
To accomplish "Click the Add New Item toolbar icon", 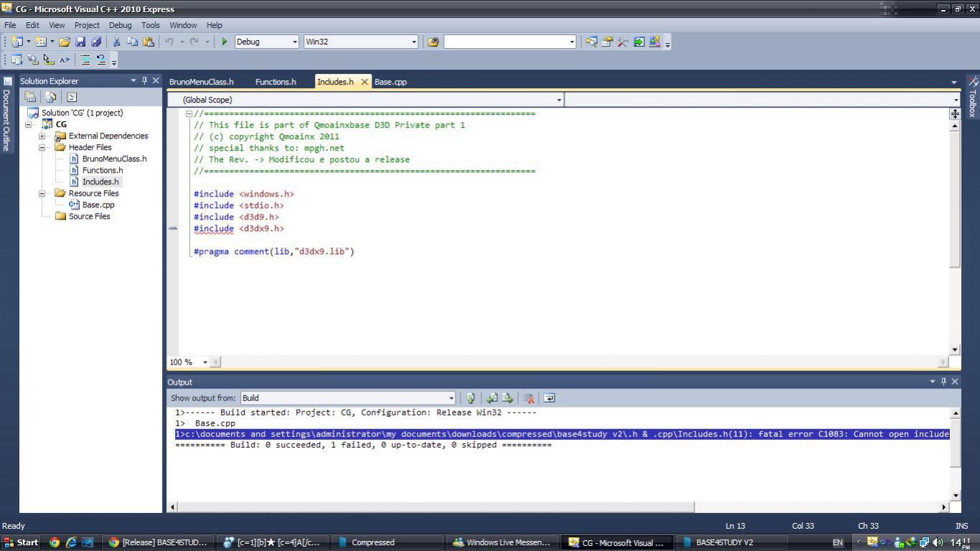I will (x=41, y=42).
